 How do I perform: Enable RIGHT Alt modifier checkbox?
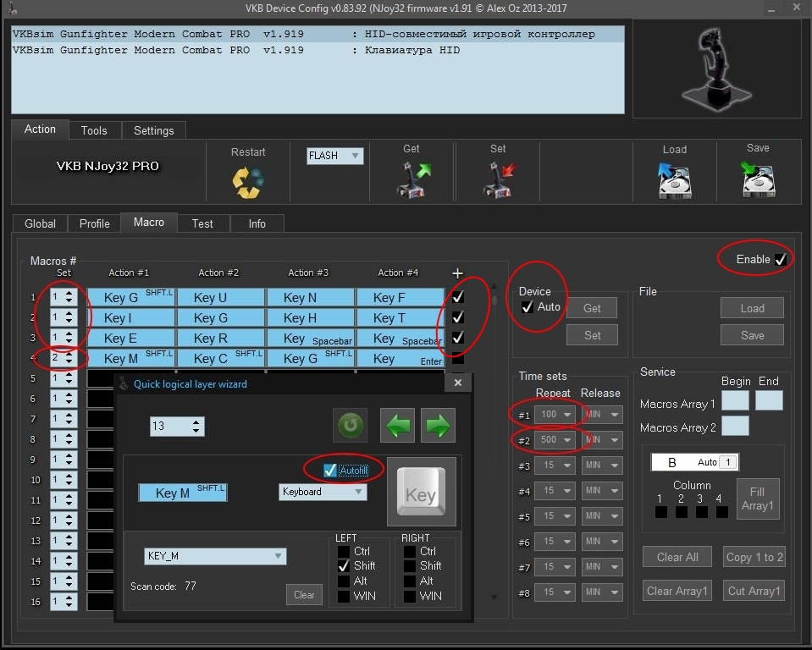click(410, 581)
